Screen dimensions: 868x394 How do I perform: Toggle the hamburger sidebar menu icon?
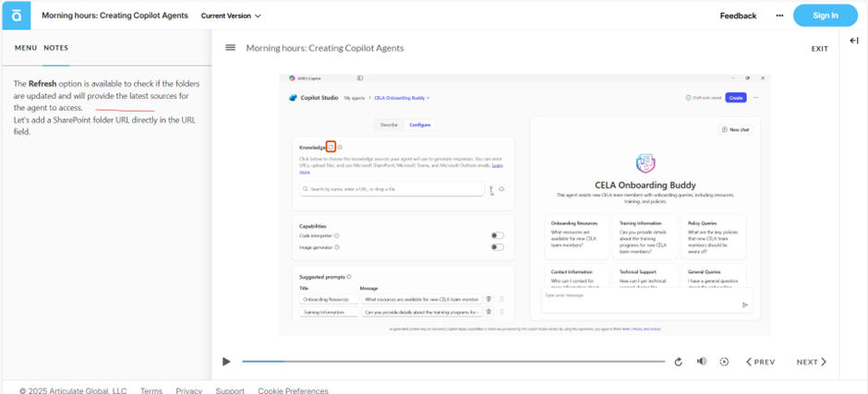(x=230, y=48)
